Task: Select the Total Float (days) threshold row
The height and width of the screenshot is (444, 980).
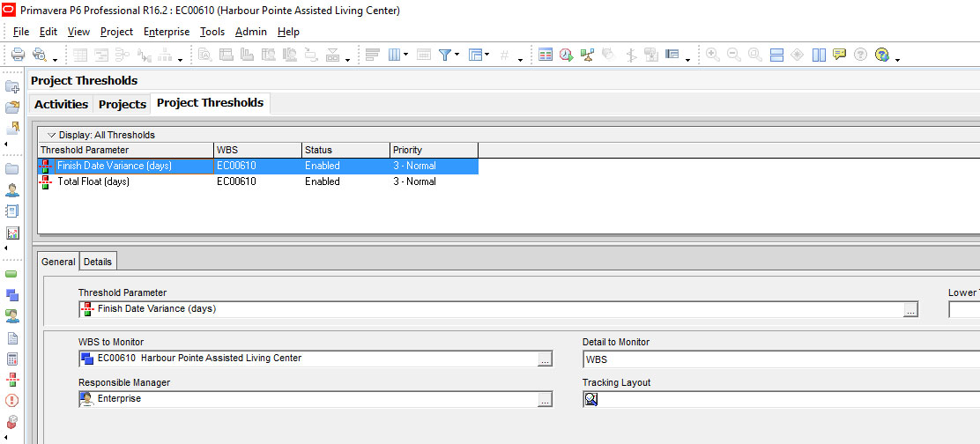Action: click(93, 181)
